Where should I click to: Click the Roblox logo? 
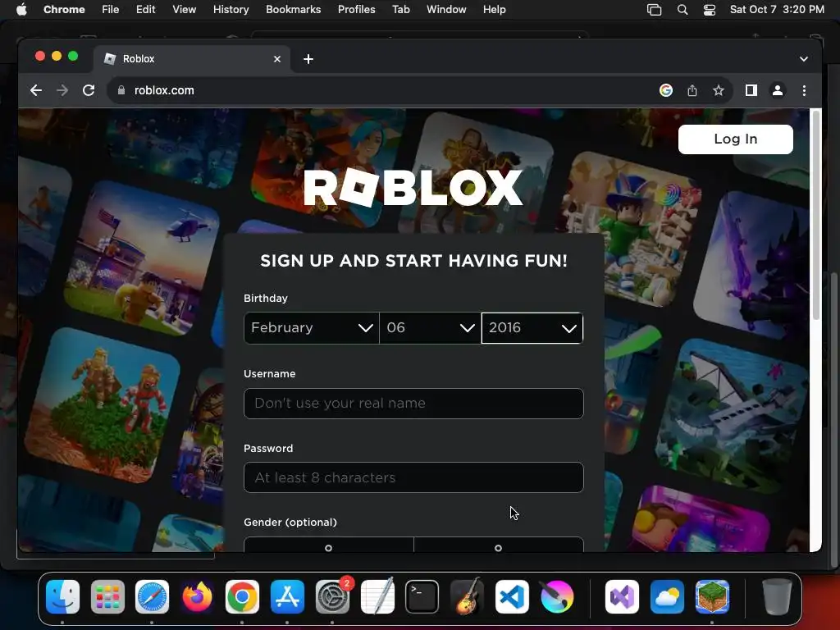pos(413,188)
